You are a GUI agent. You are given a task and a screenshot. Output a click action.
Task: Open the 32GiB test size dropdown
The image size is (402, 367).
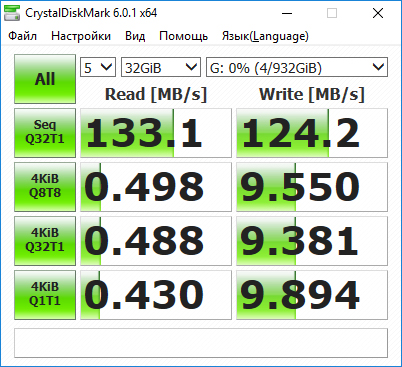pos(161,68)
